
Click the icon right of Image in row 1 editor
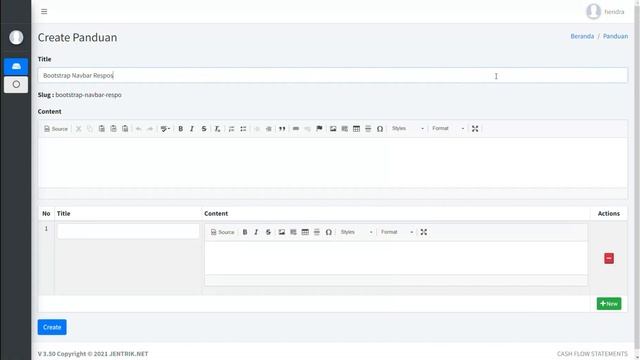[x=293, y=232]
